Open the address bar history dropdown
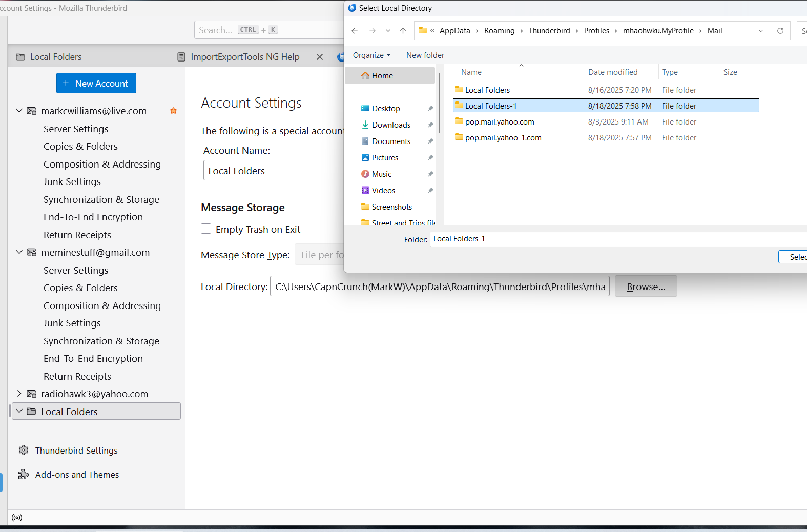This screenshot has height=532, width=807. [x=760, y=31]
